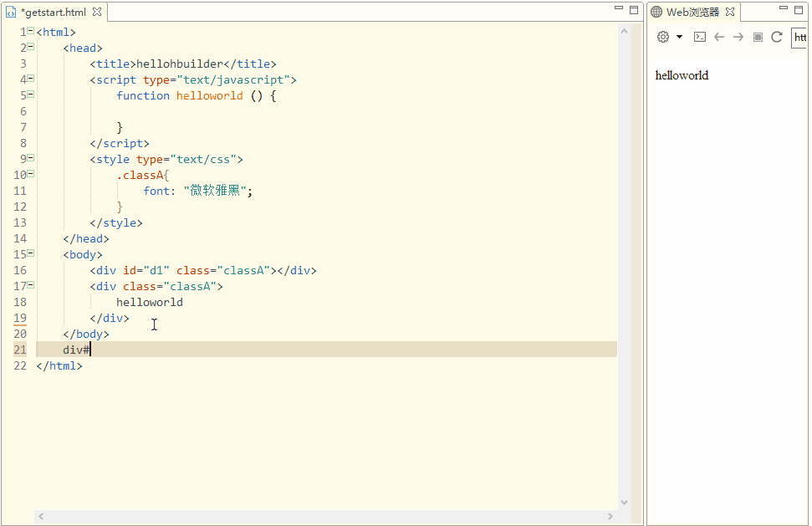Screen dimensions: 812x526
Task: Click the back navigation arrow in the browser
Action: tap(719, 37)
